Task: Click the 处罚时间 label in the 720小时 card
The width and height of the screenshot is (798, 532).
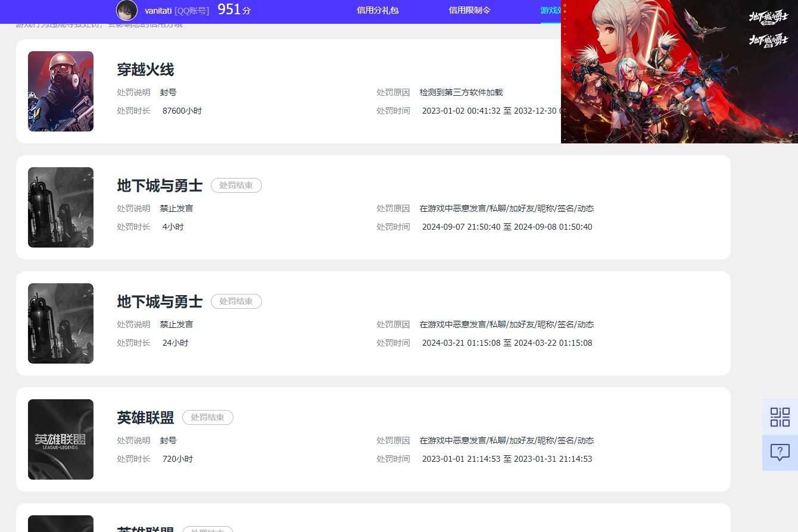Action: point(393,459)
